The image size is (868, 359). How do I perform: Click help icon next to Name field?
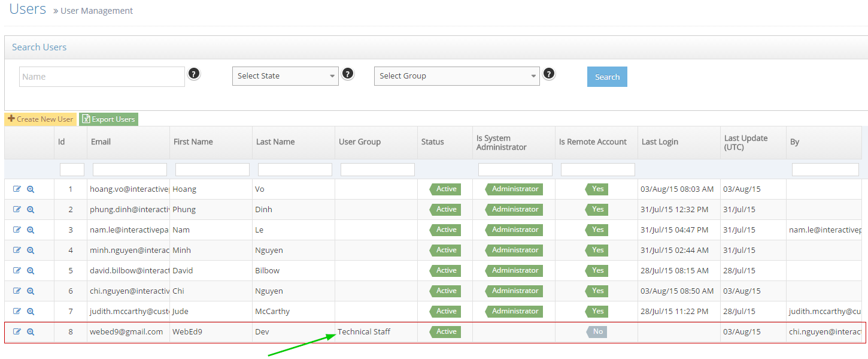pyautogui.click(x=194, y=74)
